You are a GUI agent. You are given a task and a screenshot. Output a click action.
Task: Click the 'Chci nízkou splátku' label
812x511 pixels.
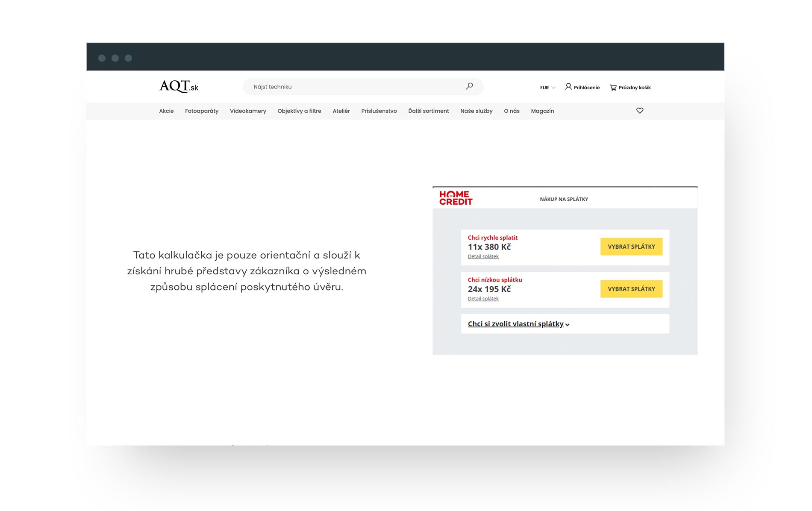tap(495, 280)
